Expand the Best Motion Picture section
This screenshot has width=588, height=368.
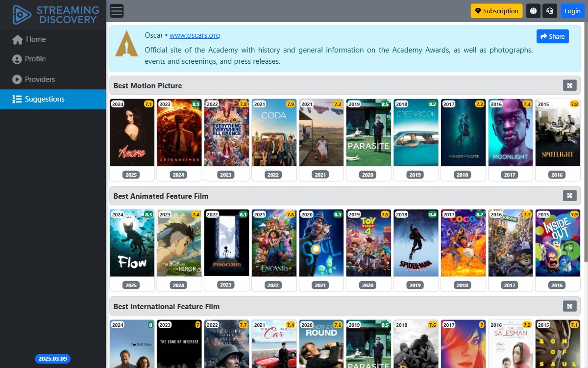coord(569,85)
